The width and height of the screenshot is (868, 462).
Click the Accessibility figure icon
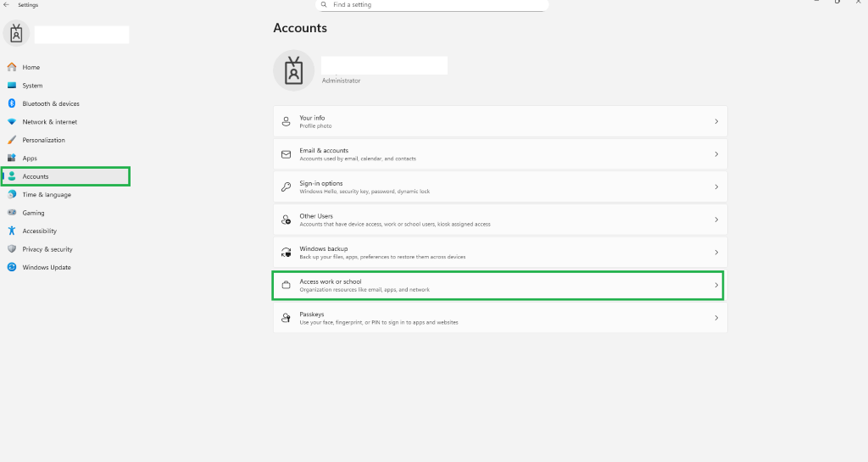[12, 231]
